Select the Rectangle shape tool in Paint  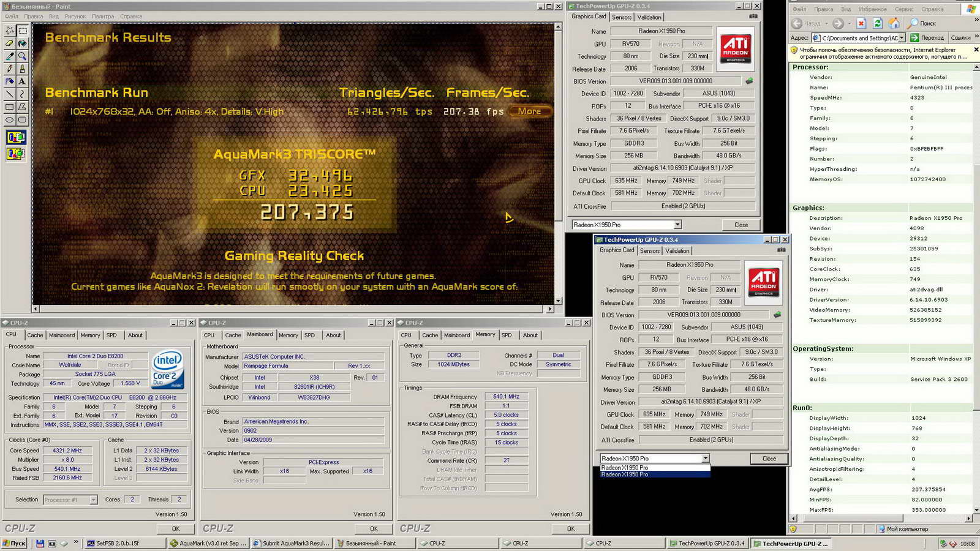(x=10, y=107)
